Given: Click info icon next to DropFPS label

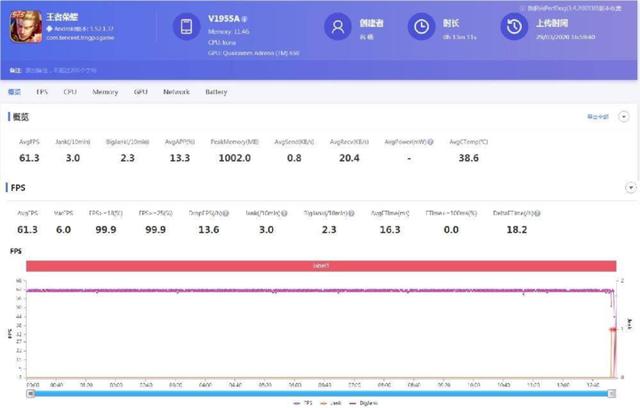Looking at the screenshot, I should pos(226,213).
